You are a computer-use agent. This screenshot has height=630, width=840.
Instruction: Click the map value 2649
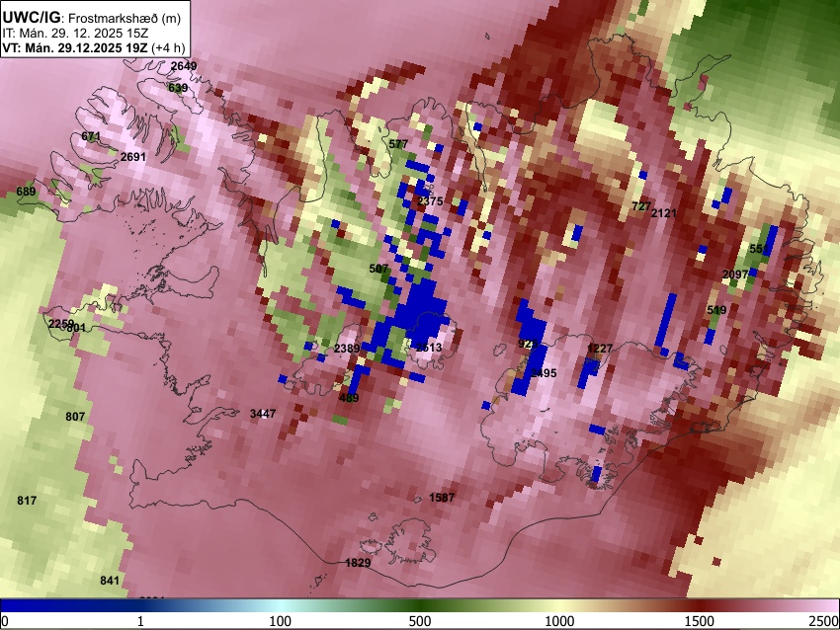coord(184,66)
